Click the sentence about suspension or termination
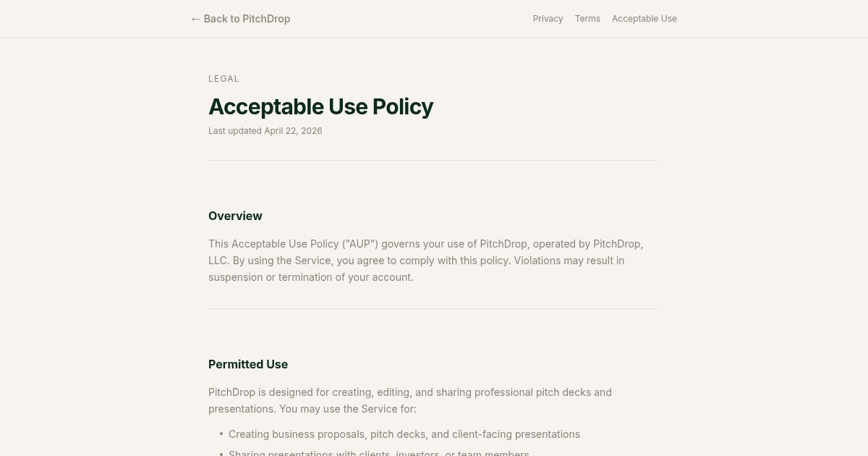868x456 pixels. (x=417, y=269)
